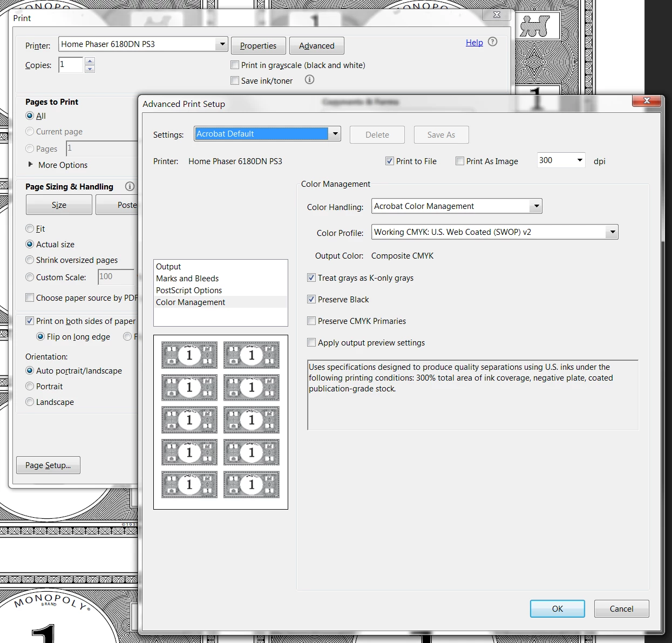672x643 pixels.
Task: Open the dpi resolution dropdown
Action: coord(580,160)
